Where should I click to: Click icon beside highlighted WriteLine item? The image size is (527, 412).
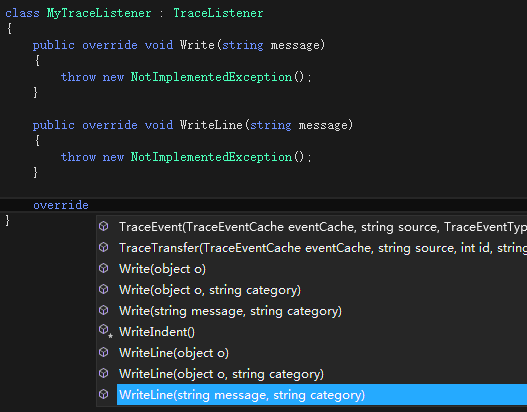104,394
